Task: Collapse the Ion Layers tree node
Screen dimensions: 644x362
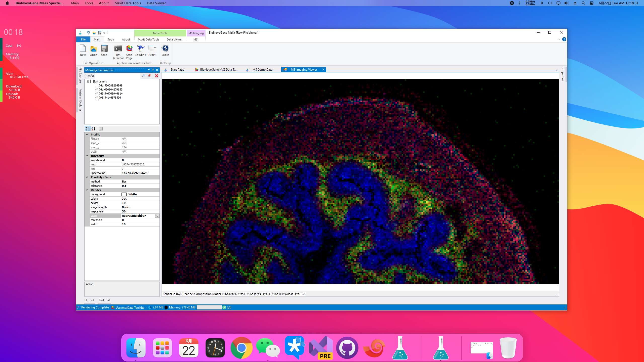Action: (x=88, y=81)
